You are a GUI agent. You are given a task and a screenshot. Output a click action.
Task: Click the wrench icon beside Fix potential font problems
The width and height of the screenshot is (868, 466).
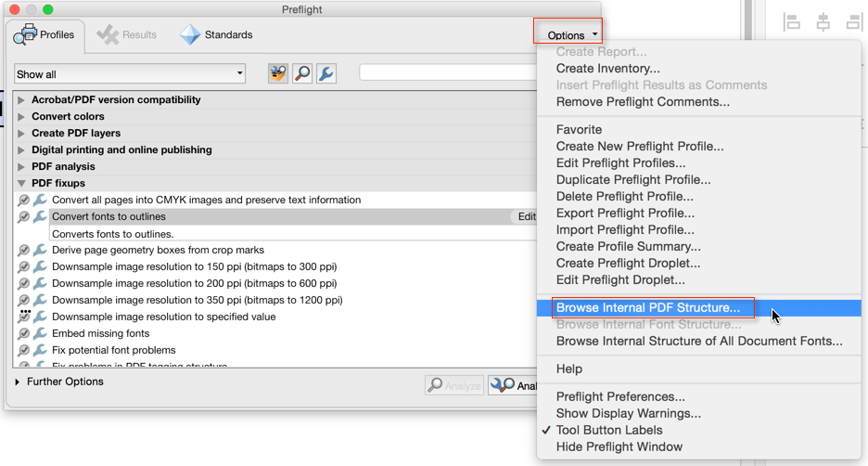(40, 350)
